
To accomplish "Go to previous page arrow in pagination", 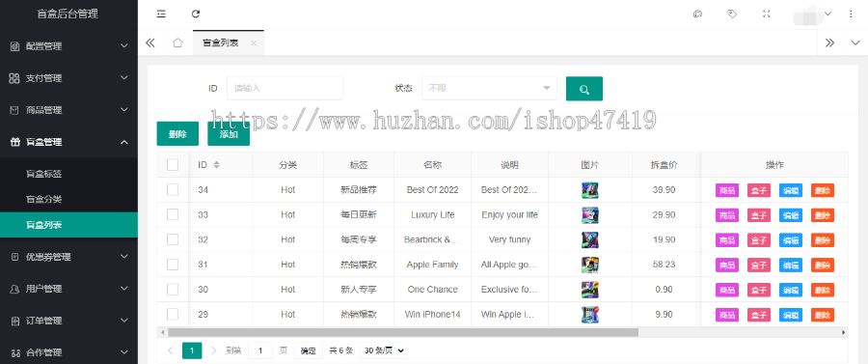I will pos(171,350).
